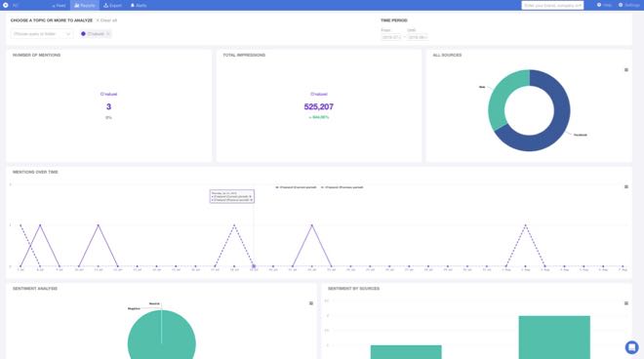Open the Sentiment Analysis chart menu icon
The height and width of the screenshot is (359, 644).
[x=311, y=303]
